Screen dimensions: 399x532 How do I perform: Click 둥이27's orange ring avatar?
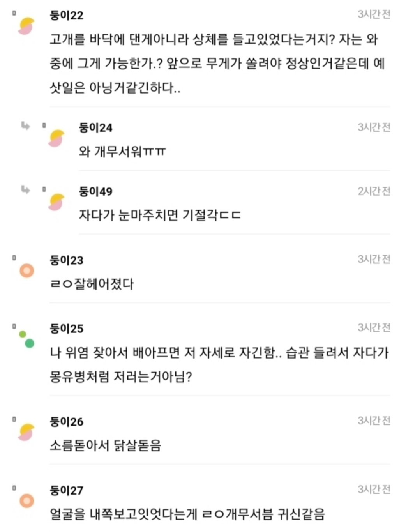[x=27, y=500]
